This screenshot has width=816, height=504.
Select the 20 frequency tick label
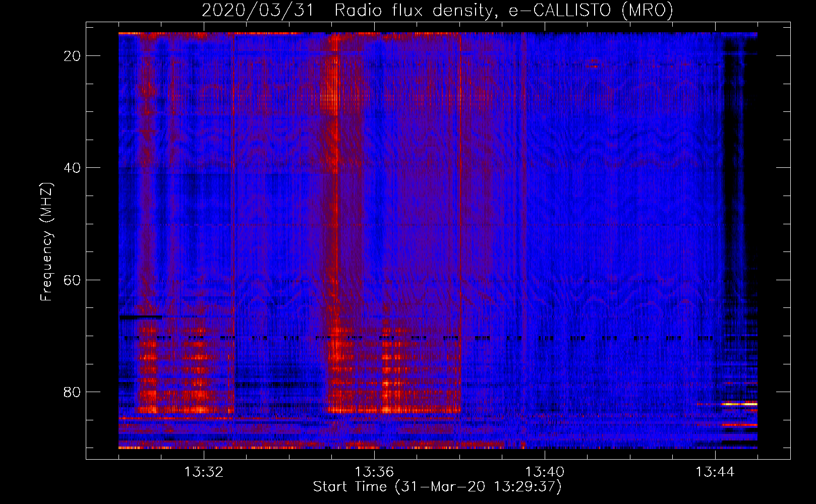coord(72,56)
